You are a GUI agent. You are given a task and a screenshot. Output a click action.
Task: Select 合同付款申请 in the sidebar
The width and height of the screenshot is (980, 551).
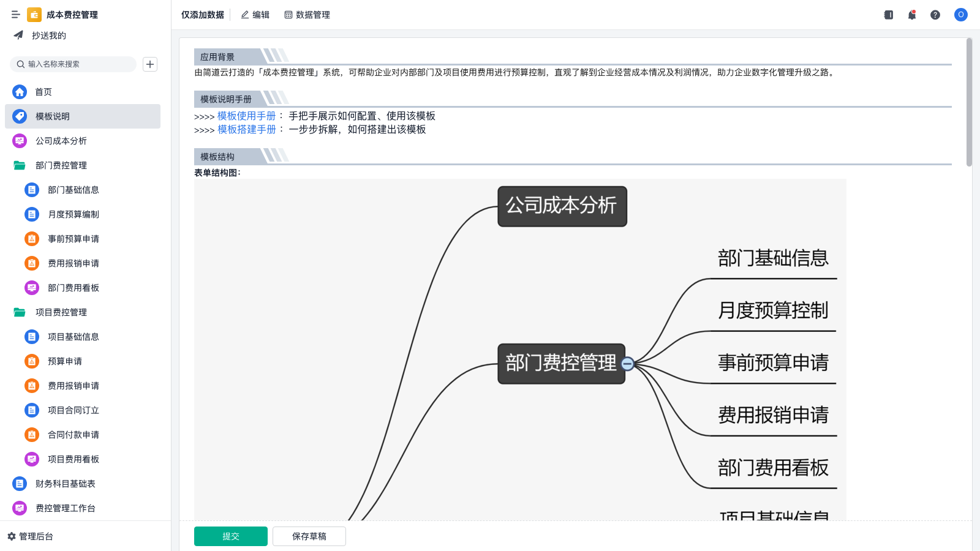click(x=83, y=435)
